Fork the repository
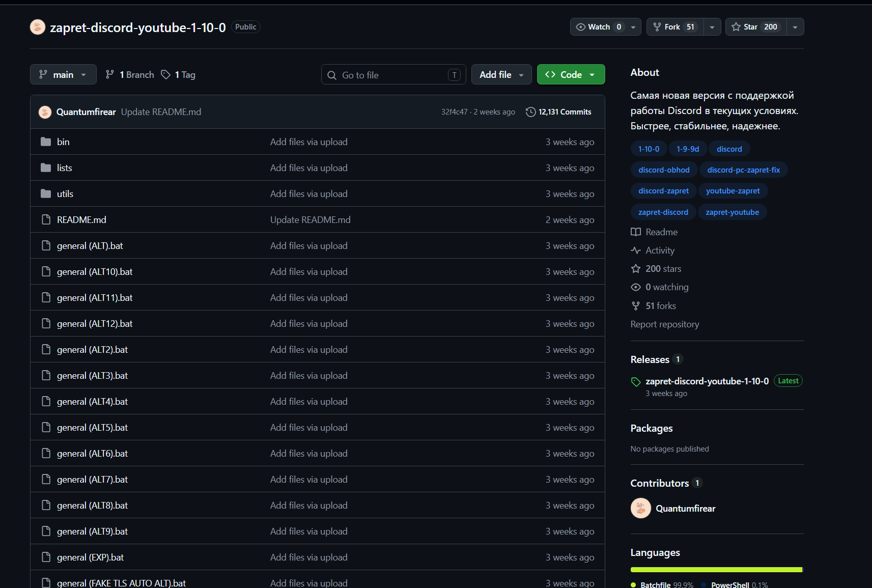 (675, 27)
